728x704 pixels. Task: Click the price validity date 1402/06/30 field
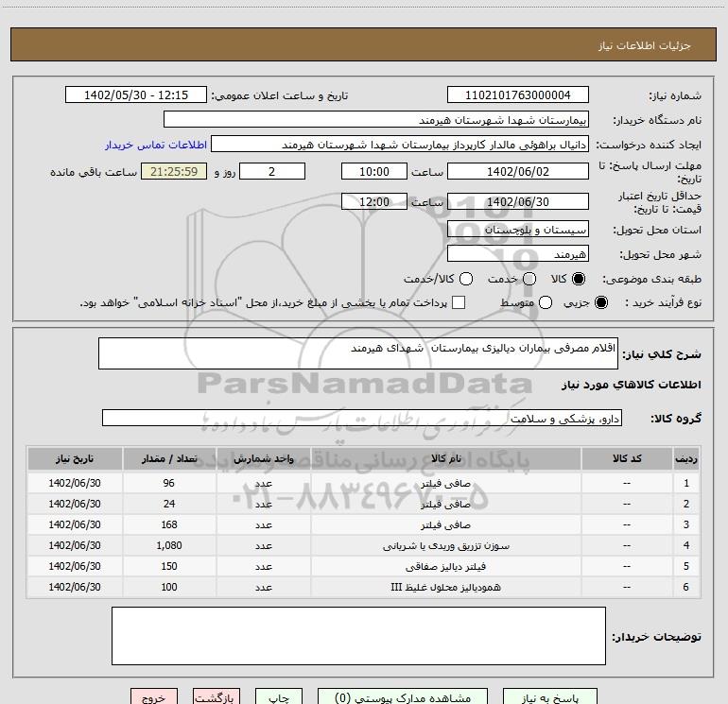(518, 202)
